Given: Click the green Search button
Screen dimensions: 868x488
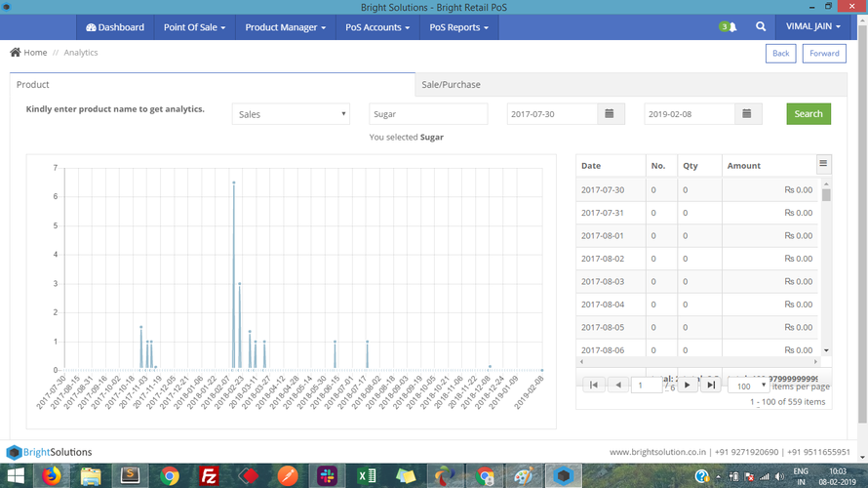Looking at the screenshot, I should pos(809,113).
